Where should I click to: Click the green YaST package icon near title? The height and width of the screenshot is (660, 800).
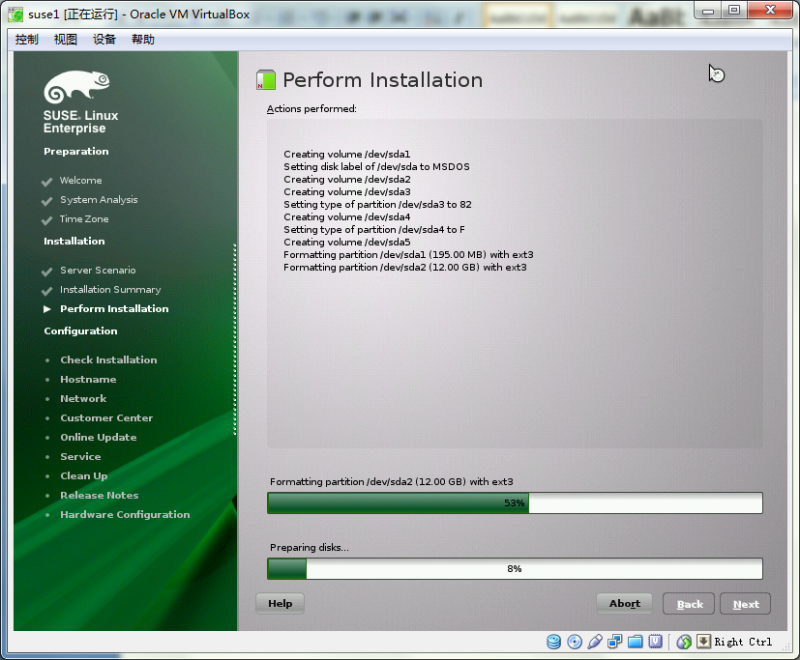coord(267,79)
